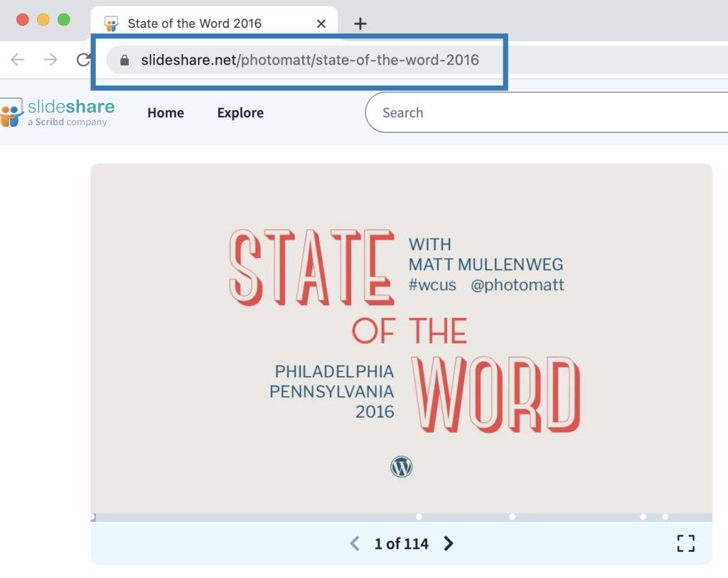Click the State of the Word slide image
Viewport: 728px width, 578px height.
pos(402,338)
